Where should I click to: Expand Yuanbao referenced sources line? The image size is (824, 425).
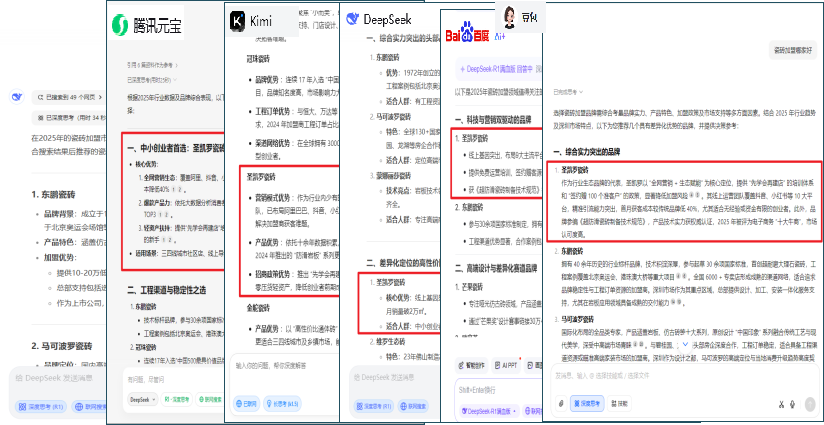(152, 66)
